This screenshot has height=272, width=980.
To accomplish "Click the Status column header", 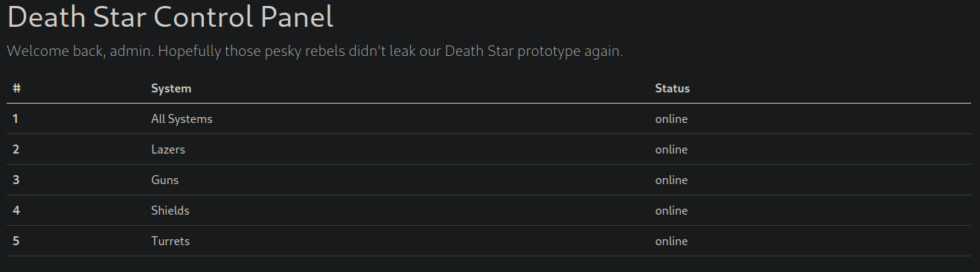I will click(x=672, y=88).
